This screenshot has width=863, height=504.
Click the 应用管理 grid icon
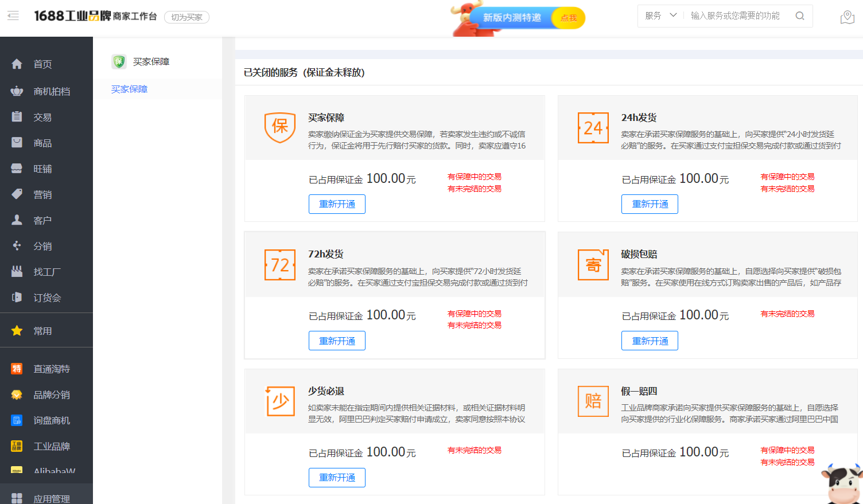click(17, 498)
